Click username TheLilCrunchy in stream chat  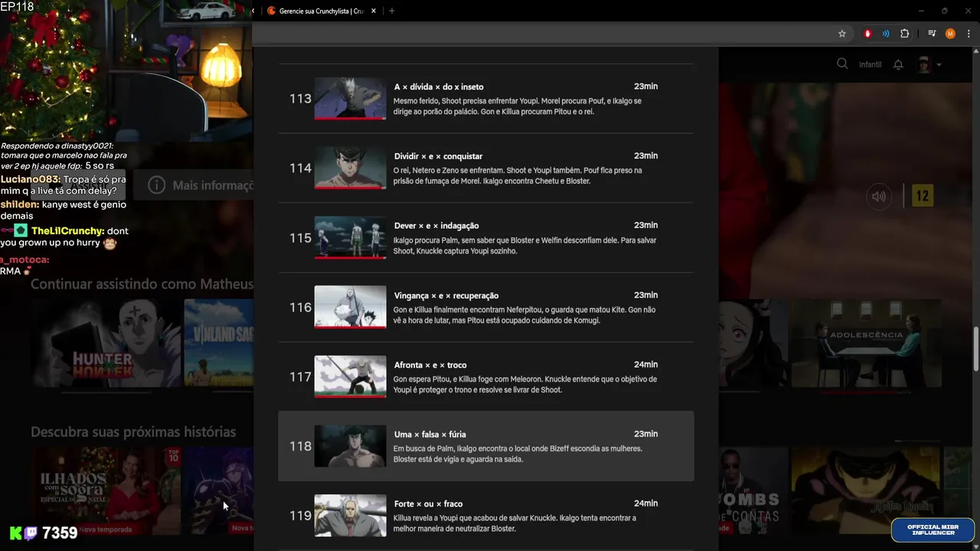pyautogui.click(x=67, y=231)
